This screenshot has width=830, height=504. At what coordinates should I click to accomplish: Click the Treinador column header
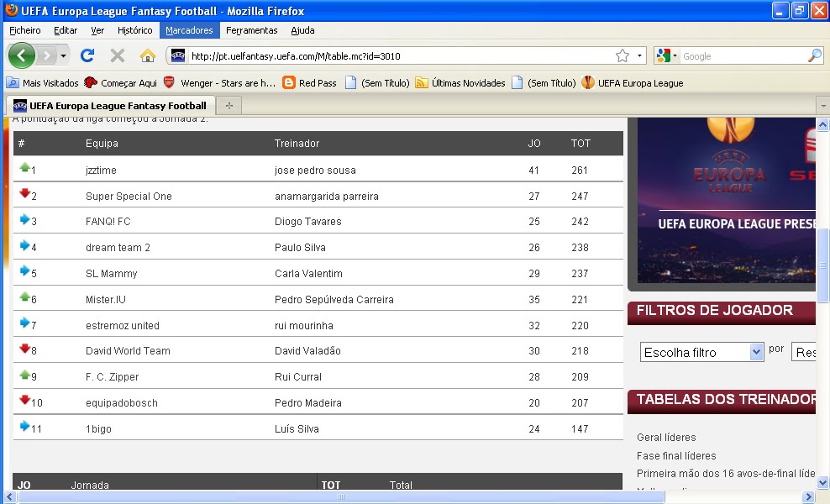click(x=297, y=144)
